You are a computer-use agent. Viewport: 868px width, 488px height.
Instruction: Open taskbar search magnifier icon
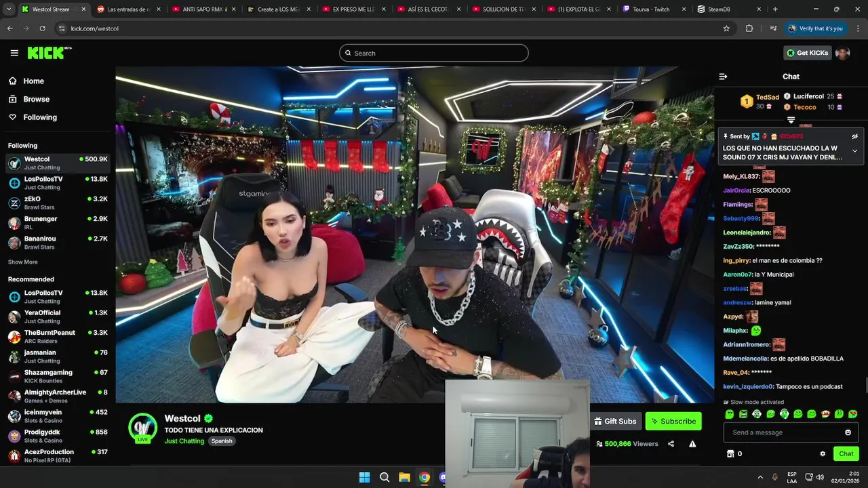[x=384, y=477]
